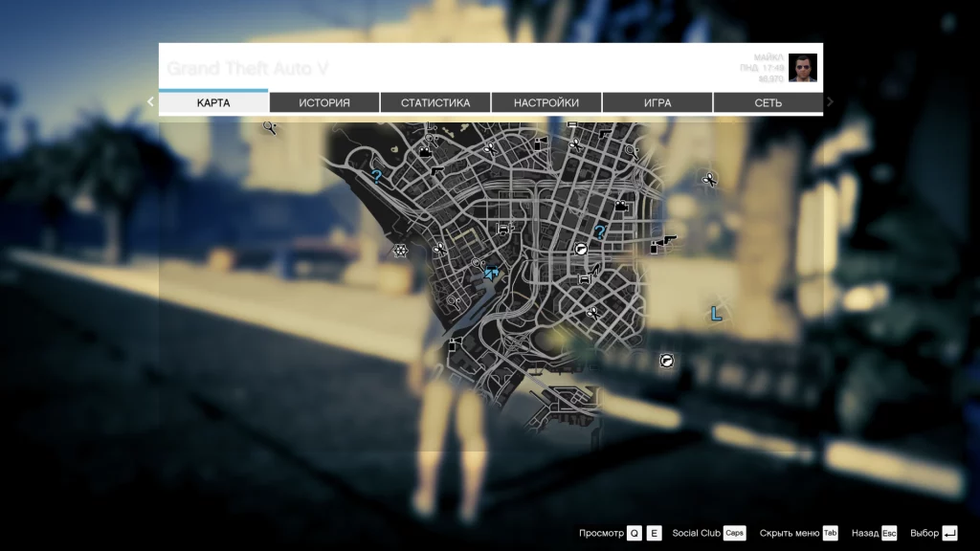Click the Выбор label
Image resolution: width=980 pixels, height=551 pixels.
point(924,533)
